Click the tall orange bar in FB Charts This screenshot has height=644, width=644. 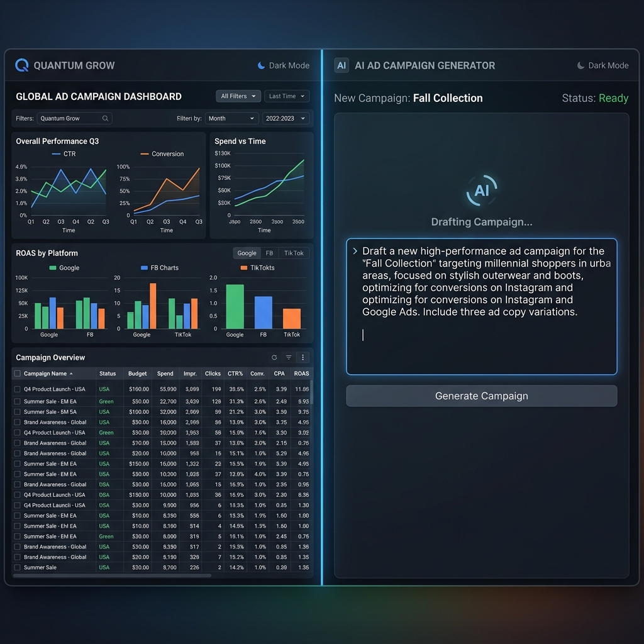[153, 306]
